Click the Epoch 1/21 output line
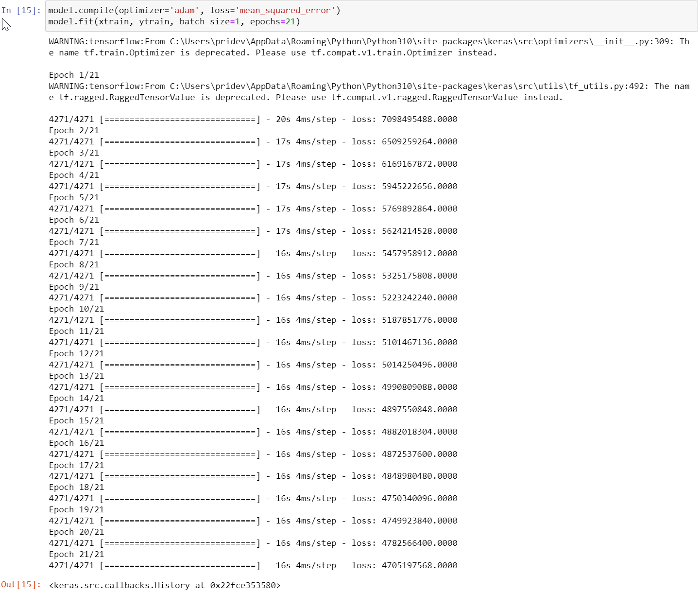 73,75
